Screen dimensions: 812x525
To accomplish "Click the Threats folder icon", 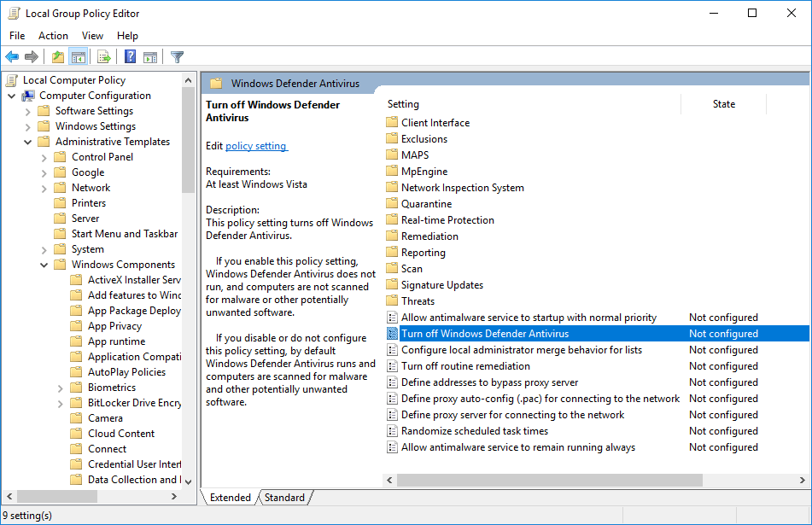I will coord(392,300).
